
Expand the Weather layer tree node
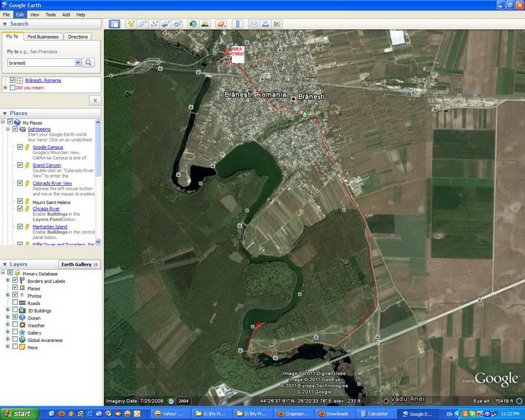(8, 325)
